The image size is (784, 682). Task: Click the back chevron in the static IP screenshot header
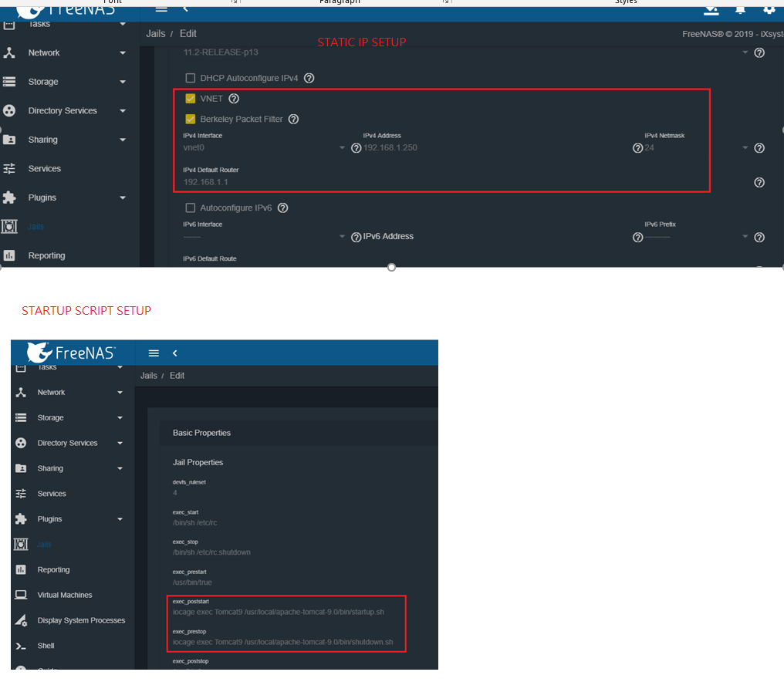(185, 9)
